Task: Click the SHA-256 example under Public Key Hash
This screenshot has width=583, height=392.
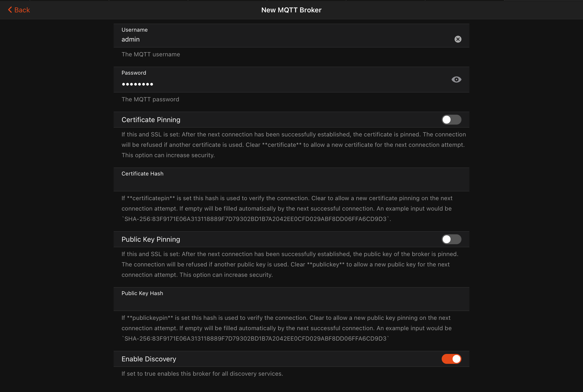Action: 255,339
